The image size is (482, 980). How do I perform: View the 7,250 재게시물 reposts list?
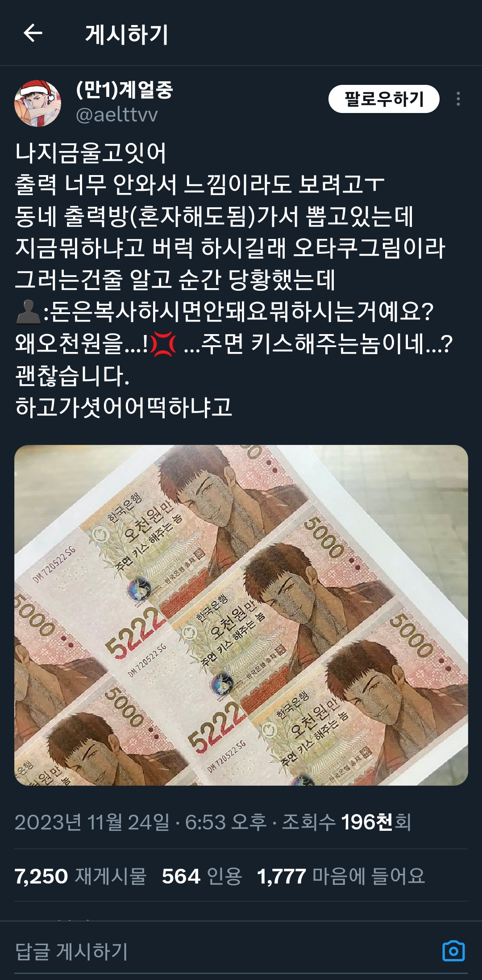pos(80,876)
